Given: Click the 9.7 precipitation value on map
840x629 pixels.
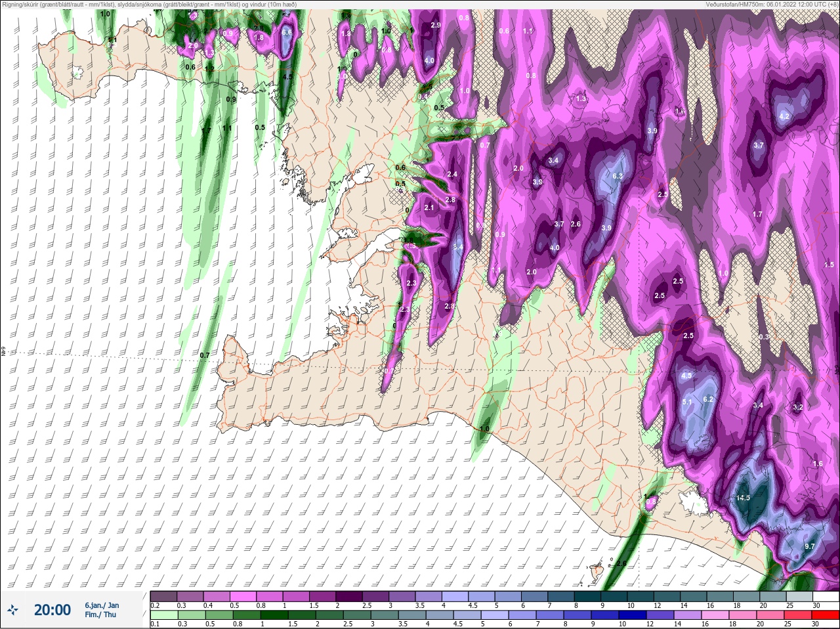Looking at the screenshot, I should (x=809, y=546).
